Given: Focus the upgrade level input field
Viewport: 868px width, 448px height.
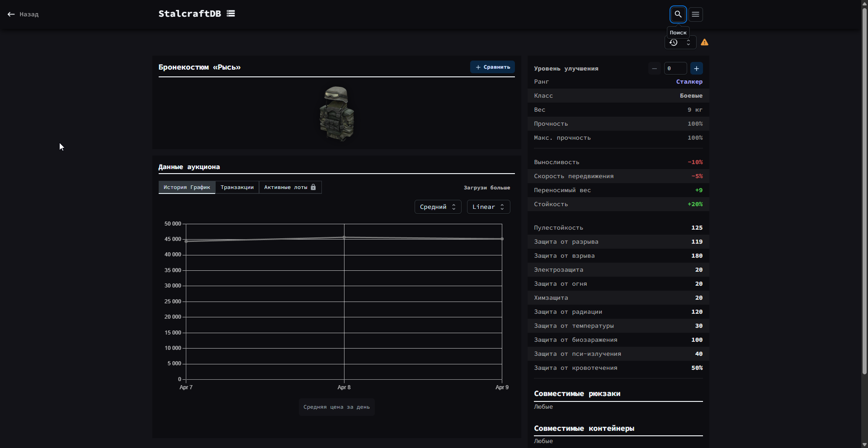Looking at the screenshot, I should [x=675, y=68].
